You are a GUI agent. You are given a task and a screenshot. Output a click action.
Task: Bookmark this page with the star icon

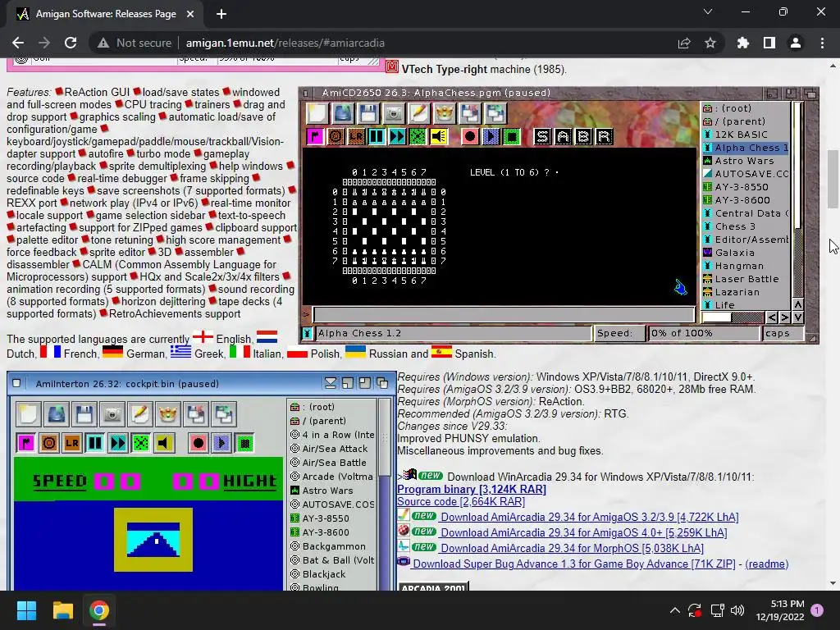coord(710,43)
